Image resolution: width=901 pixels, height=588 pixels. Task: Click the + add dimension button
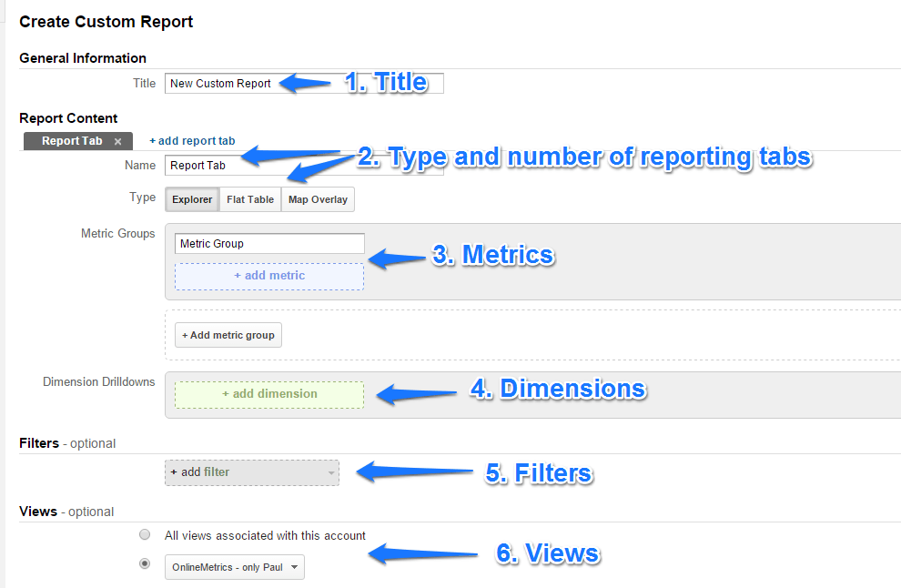pos(268,394)
